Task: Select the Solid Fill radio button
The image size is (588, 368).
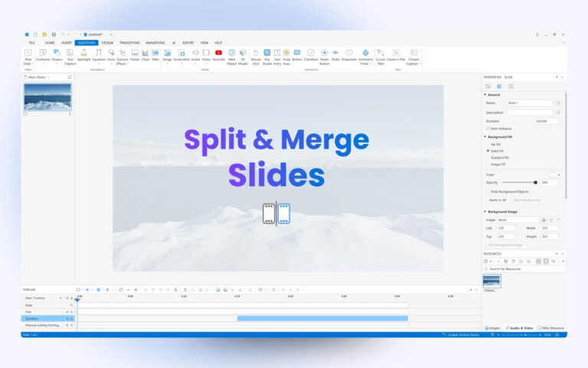Action: (488, 151)
